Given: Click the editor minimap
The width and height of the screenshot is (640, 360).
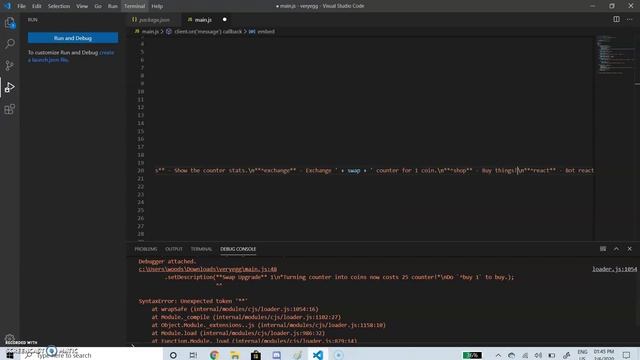Looking at the screenshot, I should tap(616, 55).
